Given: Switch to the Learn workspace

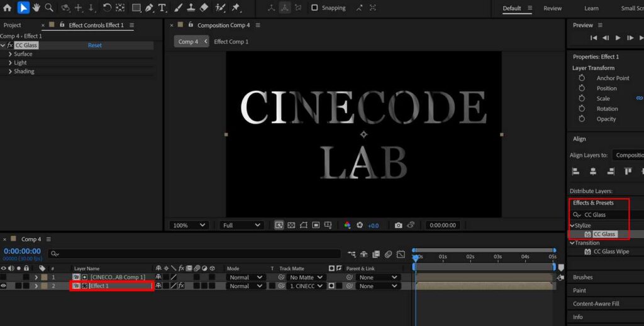Looking at the screenshot, I should 591,8.
